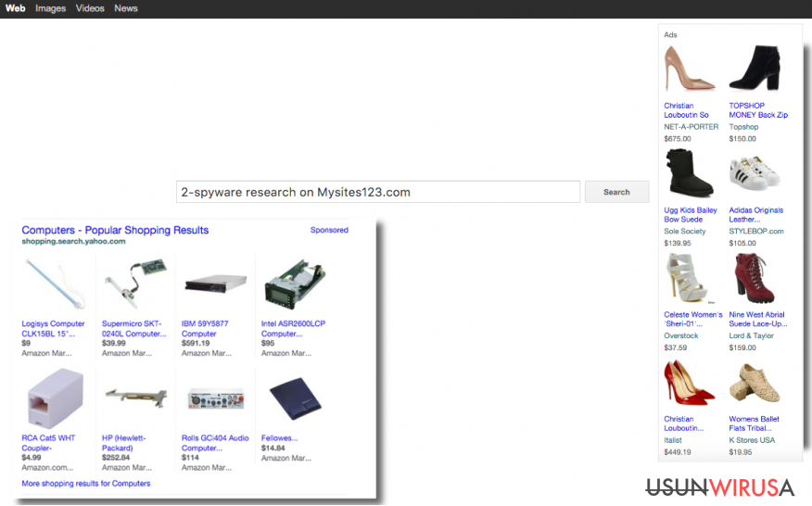Switch to the Images tab

50,8
